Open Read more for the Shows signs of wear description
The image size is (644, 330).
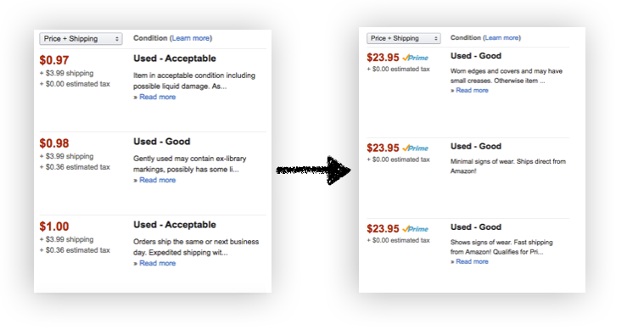tap(472, 261)
